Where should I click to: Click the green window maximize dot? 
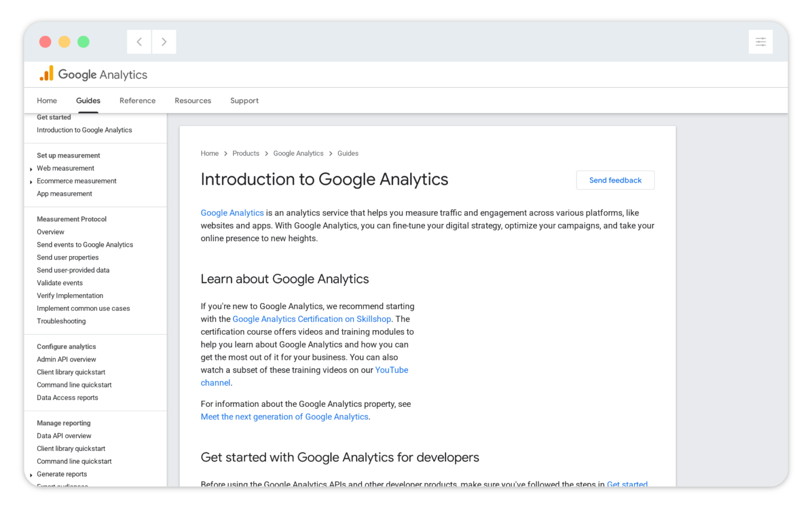click(84, 42)
